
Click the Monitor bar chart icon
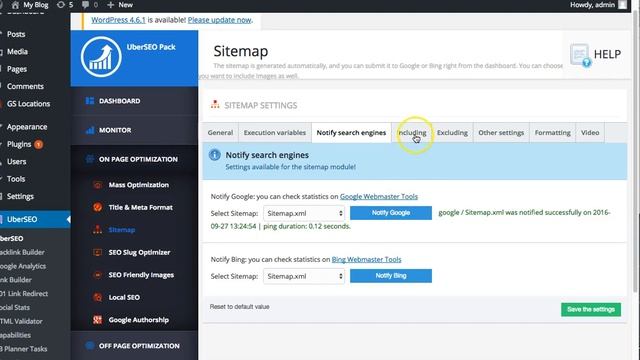(90, 130)
